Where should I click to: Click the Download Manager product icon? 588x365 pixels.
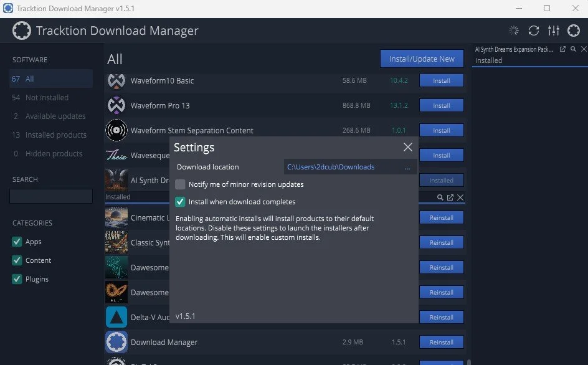(116, 342)
